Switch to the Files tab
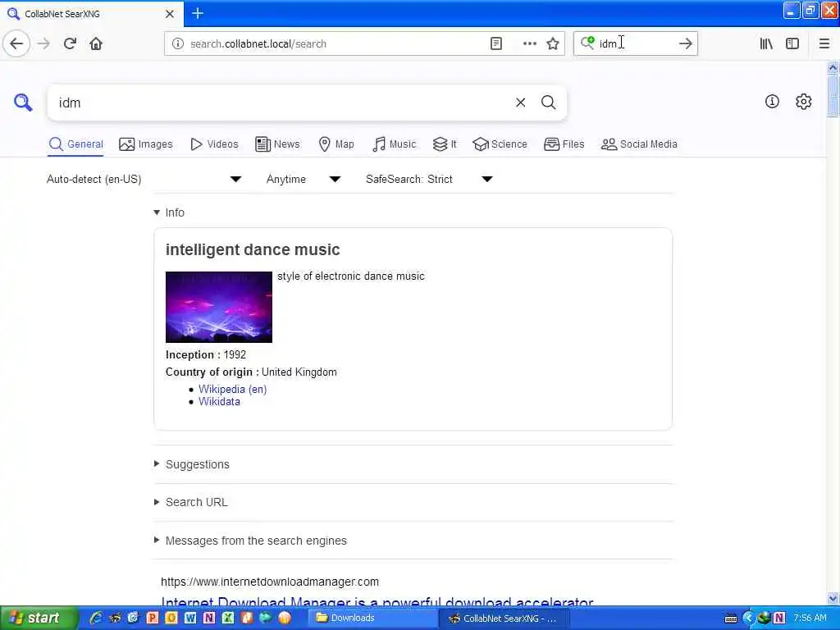This screenshot has width=840, height=630. pyautogui.click(x=564, y=144)
